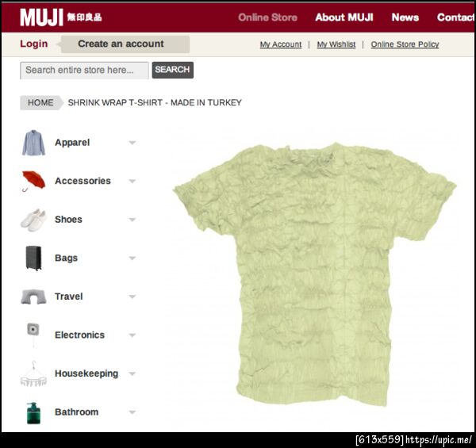Click the SEARCH button
The height and width of the screenshot is (448, 476).
172,70
